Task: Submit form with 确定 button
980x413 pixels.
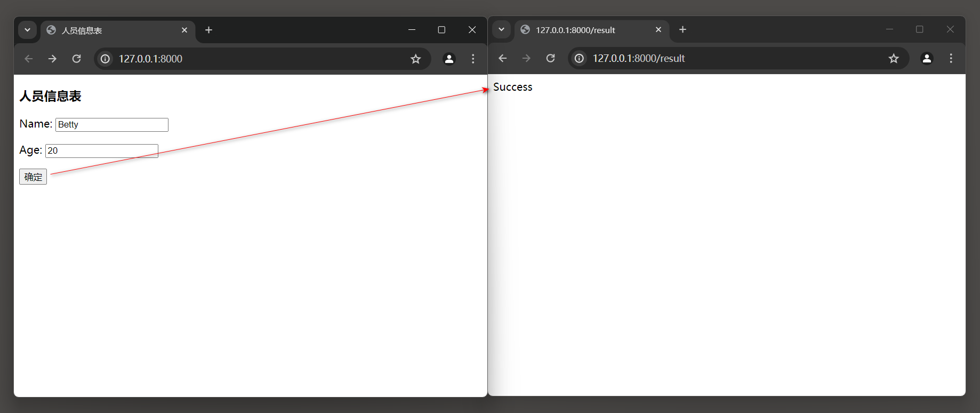Action: pyautogui.click(x=33, y=177)
